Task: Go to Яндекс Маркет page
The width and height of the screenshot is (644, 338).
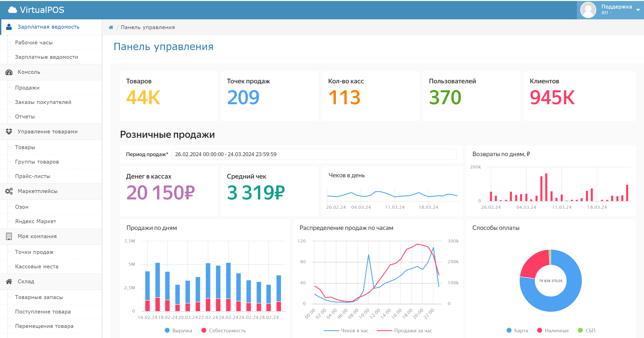Action: [36, 221]
